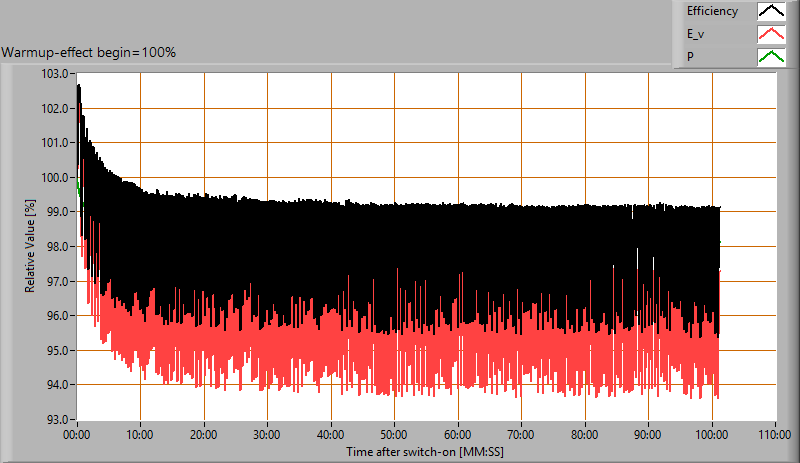
Task: Click the 99.0 y-axis tick label
Action: pyautogui.click(x=54, y=212)
